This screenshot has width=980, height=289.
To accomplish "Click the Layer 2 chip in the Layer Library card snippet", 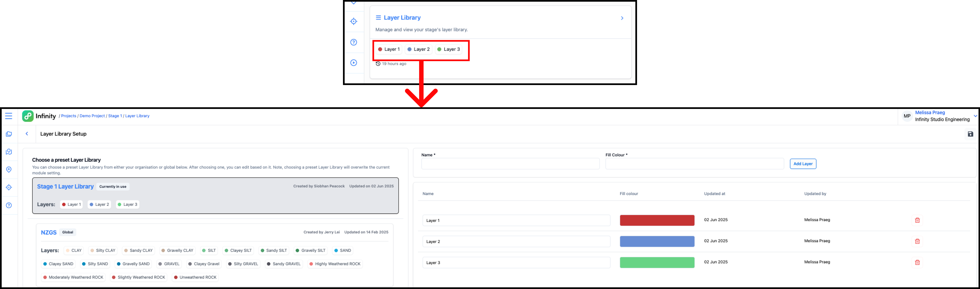I will (x=419, y=49).
